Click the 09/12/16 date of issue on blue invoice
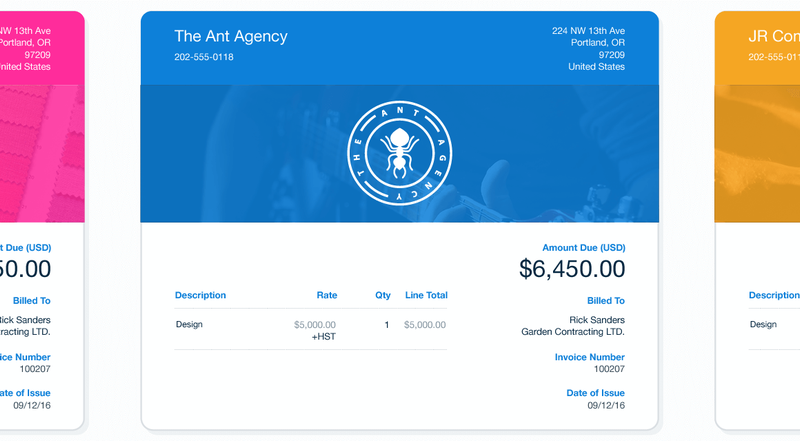 click(x=606, y=405)
